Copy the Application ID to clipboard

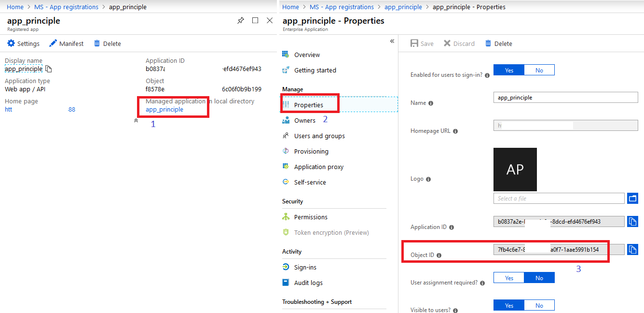tap(632, 222)
